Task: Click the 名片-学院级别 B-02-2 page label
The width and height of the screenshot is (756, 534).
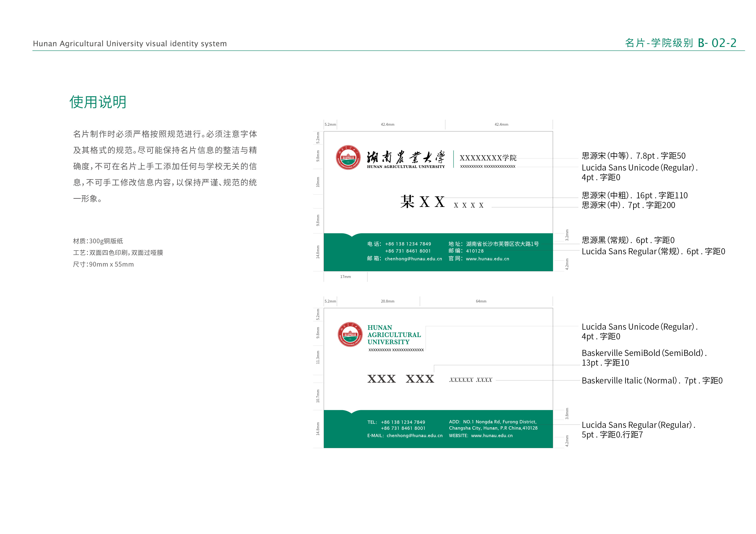Action: pyautogui.click(x=680, y=43)
